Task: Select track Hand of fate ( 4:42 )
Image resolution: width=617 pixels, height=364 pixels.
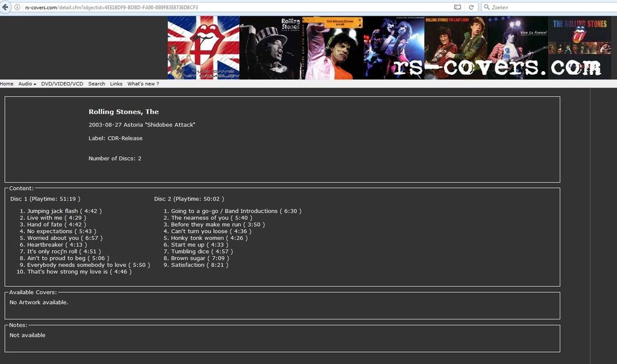Action: [x=56, y=225]
